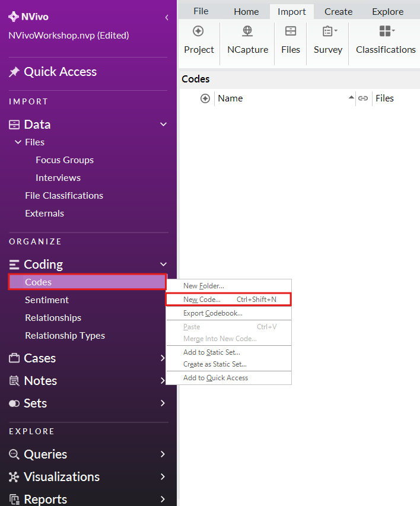Click the Reports icon in the sidebar
Screen dimensions: 420x506
14,499
